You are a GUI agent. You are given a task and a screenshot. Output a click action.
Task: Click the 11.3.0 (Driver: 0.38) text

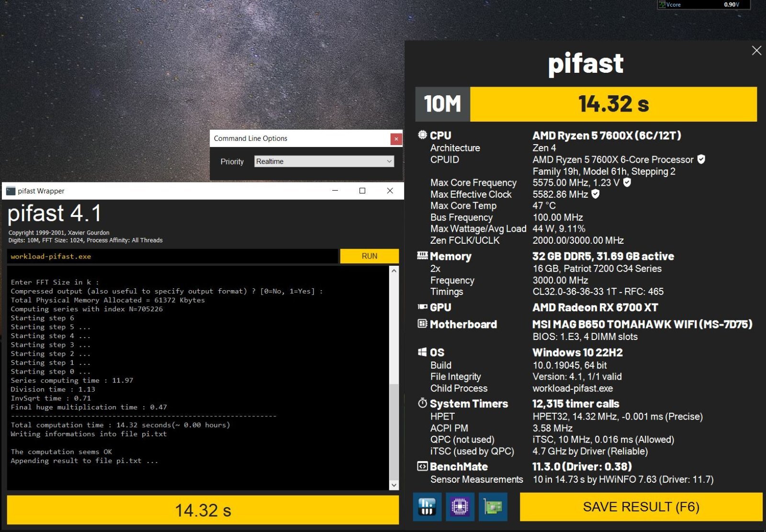(582, 466)
